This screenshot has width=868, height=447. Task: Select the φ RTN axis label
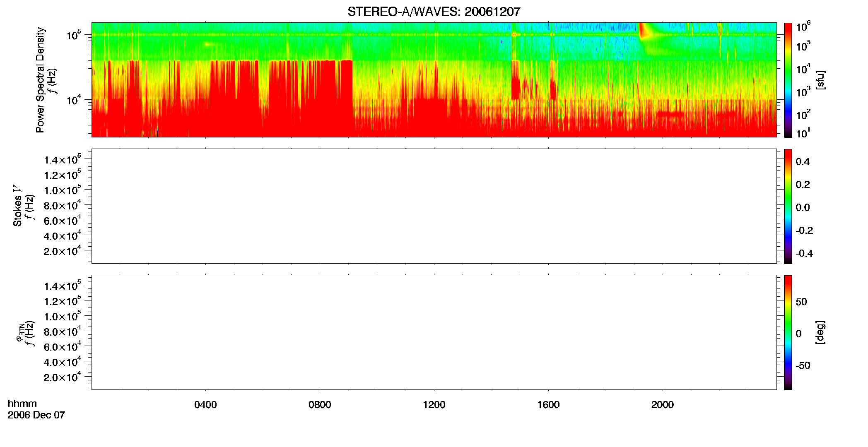(x=19, y=333)
